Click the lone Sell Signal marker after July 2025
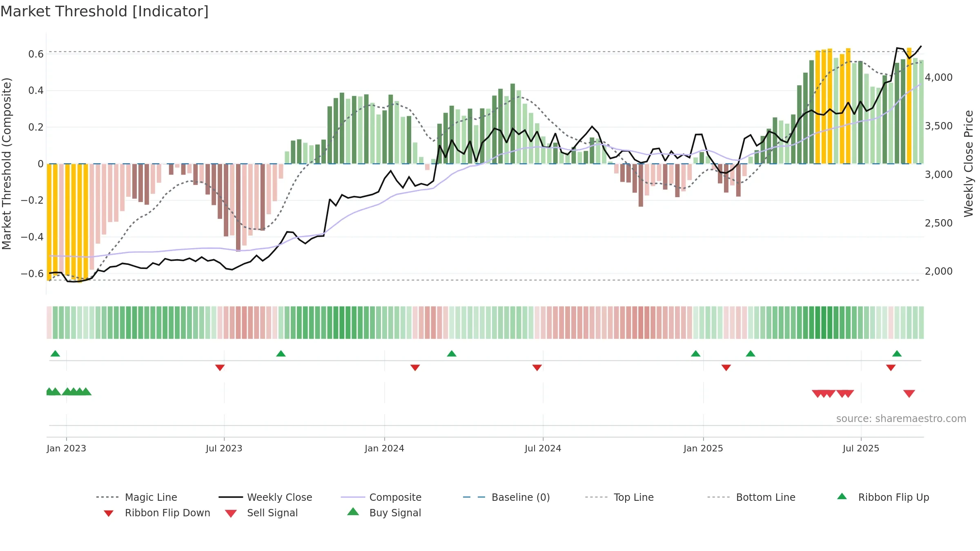This screenshot has height=551, width=980. coord(909,393)
